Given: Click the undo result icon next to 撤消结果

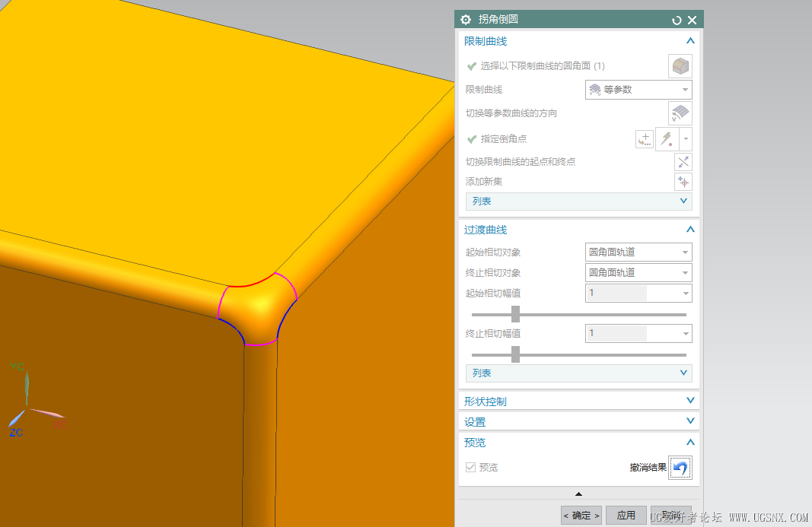Looking at the screenshot, I should (680, 468).
